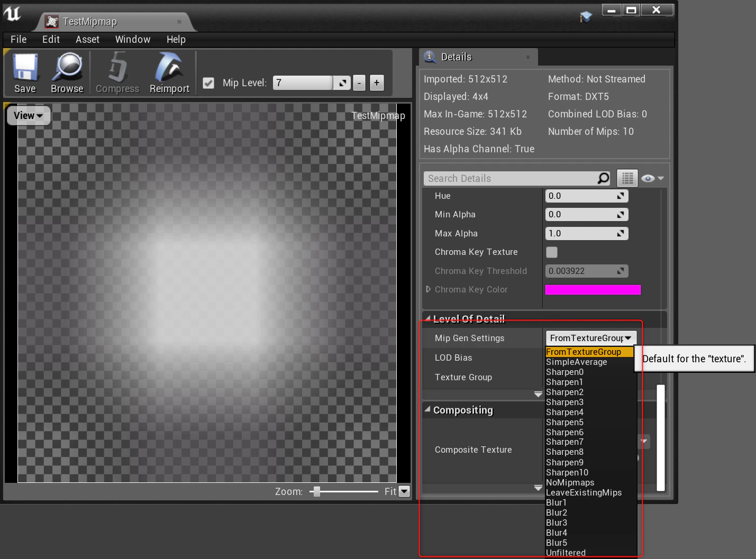Browse to asset in Content Browser

pyautogui.click(x=67, y=73)
